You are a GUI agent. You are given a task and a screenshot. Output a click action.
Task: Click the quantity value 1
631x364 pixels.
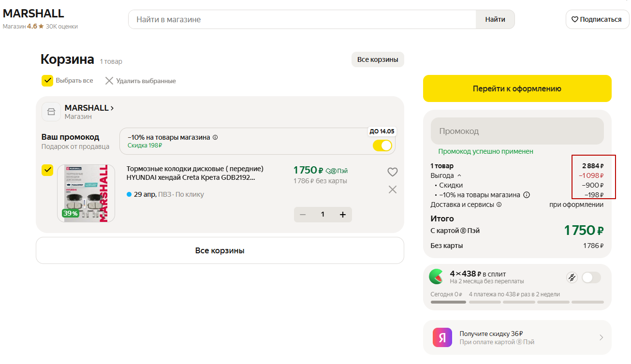323,215
